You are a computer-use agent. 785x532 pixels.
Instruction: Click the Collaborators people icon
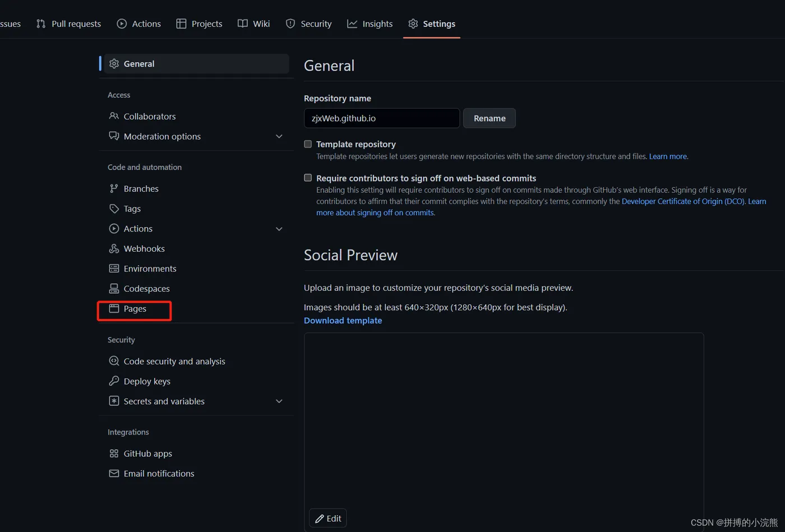(114, 116)
